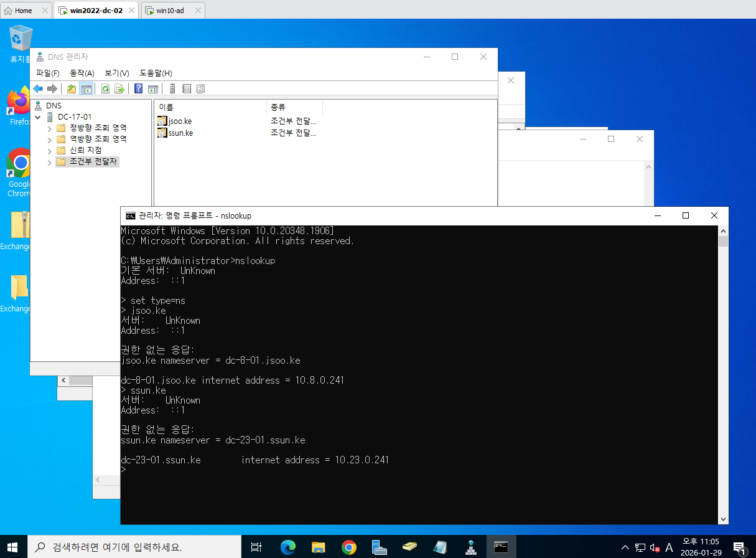Toggle the Show/Hide Console Tree icon
Image resolution: width=756 pixels, height=558 pixels.
pos(86,89)
